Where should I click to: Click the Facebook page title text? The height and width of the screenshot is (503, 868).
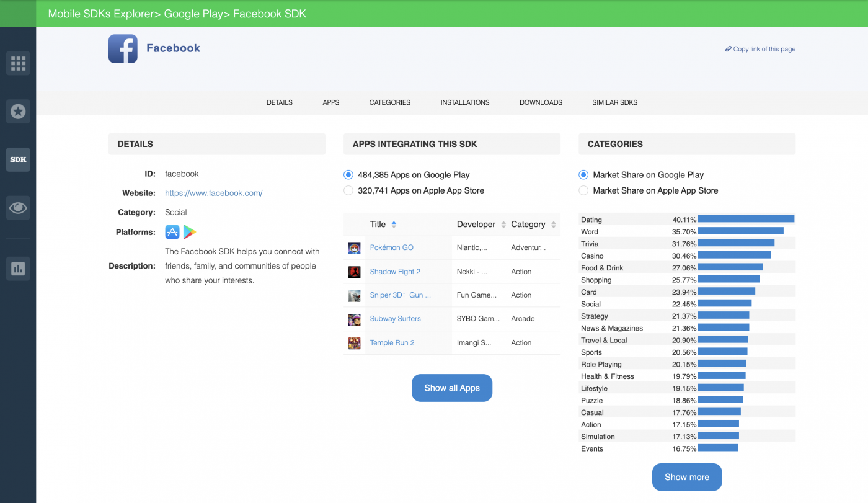173,48
